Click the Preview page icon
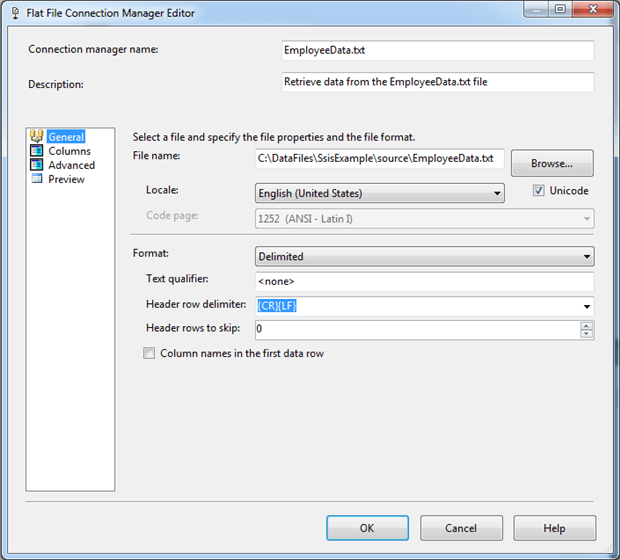 (38, 179)
